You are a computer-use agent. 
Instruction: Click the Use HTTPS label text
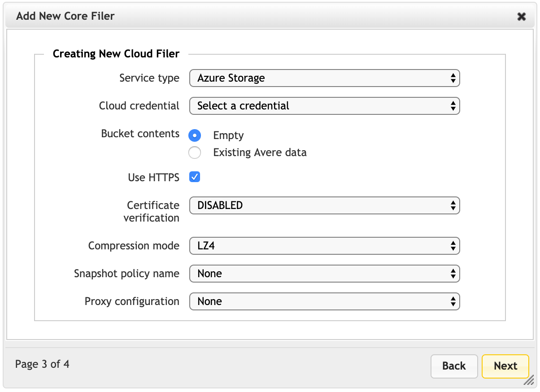[x=153, y=178]
